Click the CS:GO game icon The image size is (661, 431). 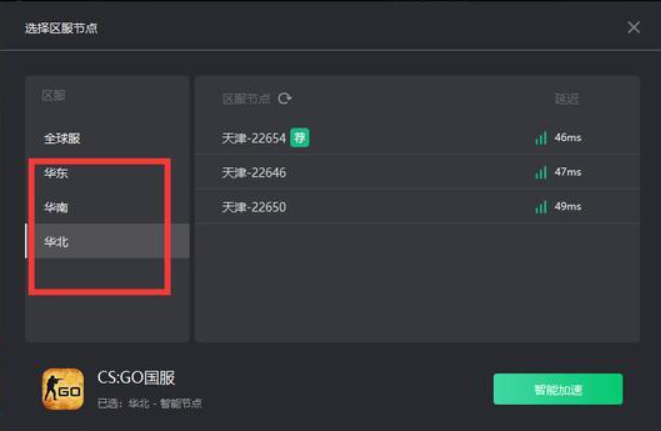click(63, 389)
